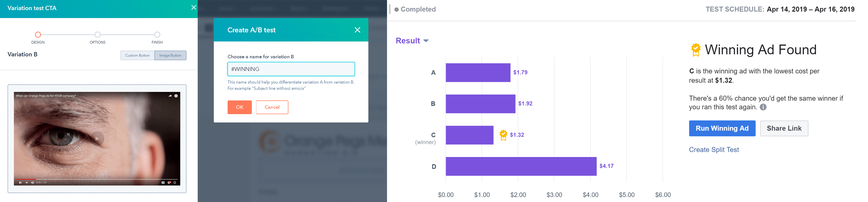Open the Create Split Test link

click(x=714, y=150)
